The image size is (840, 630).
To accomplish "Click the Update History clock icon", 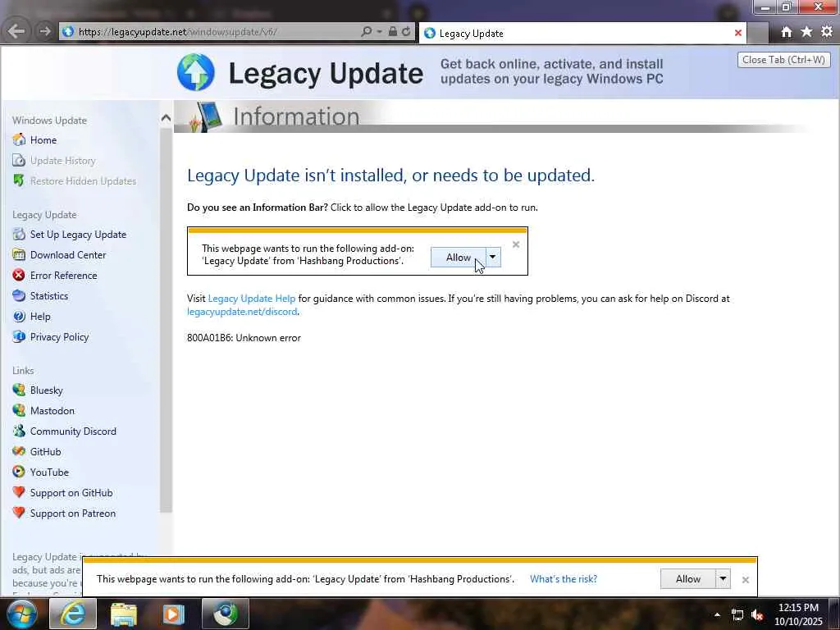I will 19,160.
